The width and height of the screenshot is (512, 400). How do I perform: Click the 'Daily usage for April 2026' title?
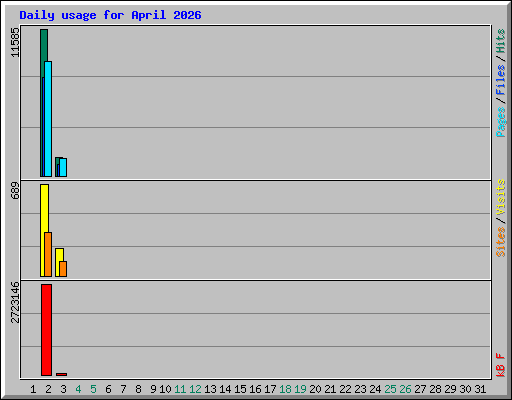click(110, 15)
